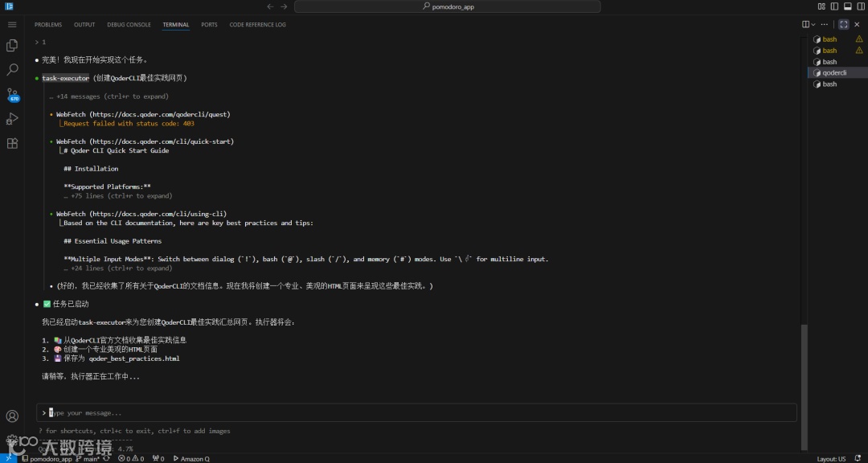
Task: Click the '## Essential Usage Patterns' line
Action: point(113,241)
